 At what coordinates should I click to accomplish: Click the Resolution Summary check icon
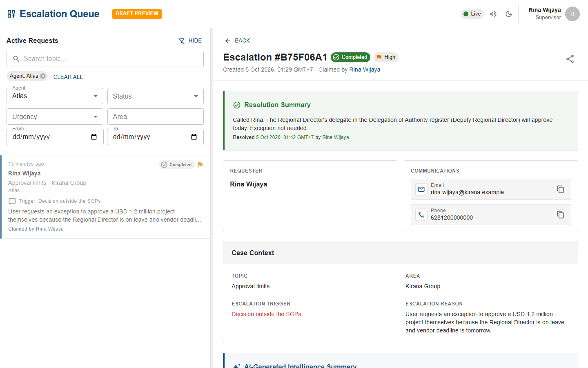pyautogui.click(x=237, y=105)
